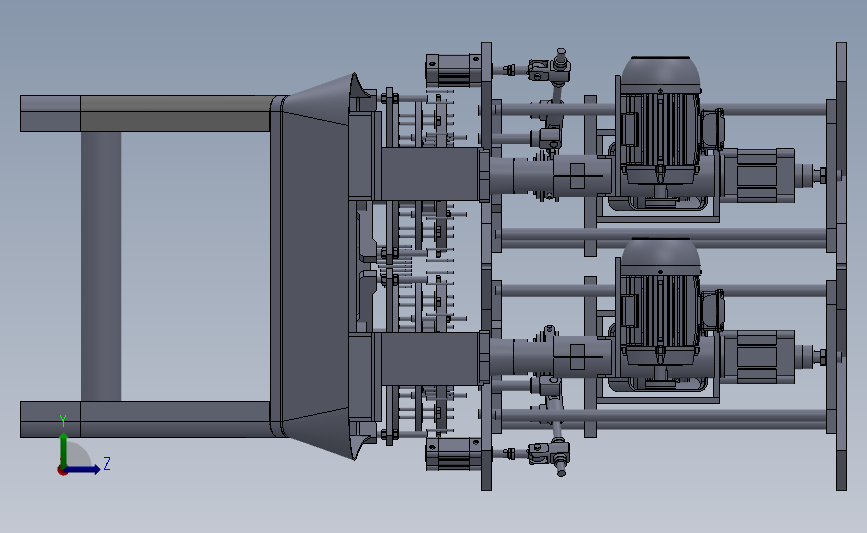Image resolution: width=867 pixels, height=533 pixels.
Task: Click the upper motor's terminal junction box
Action: [713, 128]
